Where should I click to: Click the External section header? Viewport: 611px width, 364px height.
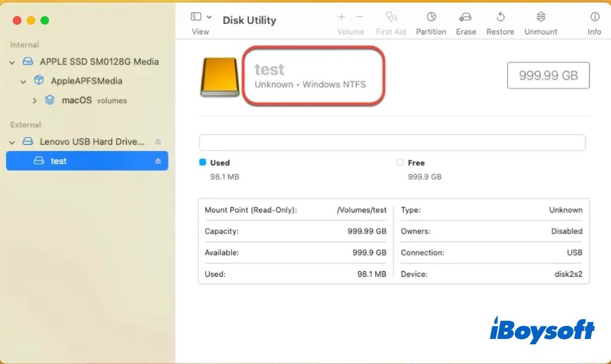pyautogui.click(x=26, y=125)
